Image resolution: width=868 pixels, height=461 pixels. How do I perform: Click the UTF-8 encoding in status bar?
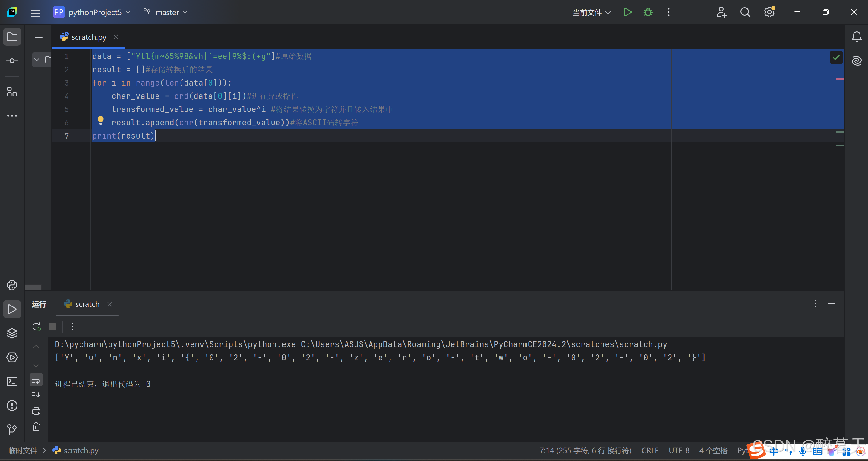point(679,450)
